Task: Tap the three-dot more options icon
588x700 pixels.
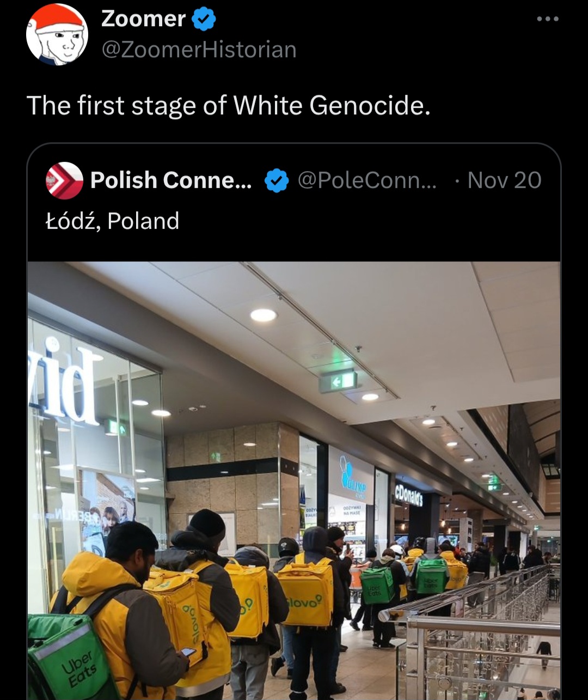Action: click(547, 19)
